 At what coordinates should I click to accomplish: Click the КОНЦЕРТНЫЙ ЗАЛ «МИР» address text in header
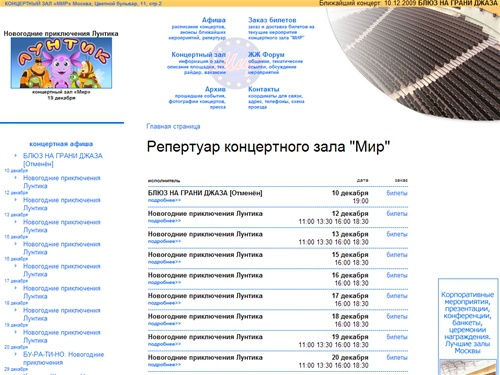83,3
